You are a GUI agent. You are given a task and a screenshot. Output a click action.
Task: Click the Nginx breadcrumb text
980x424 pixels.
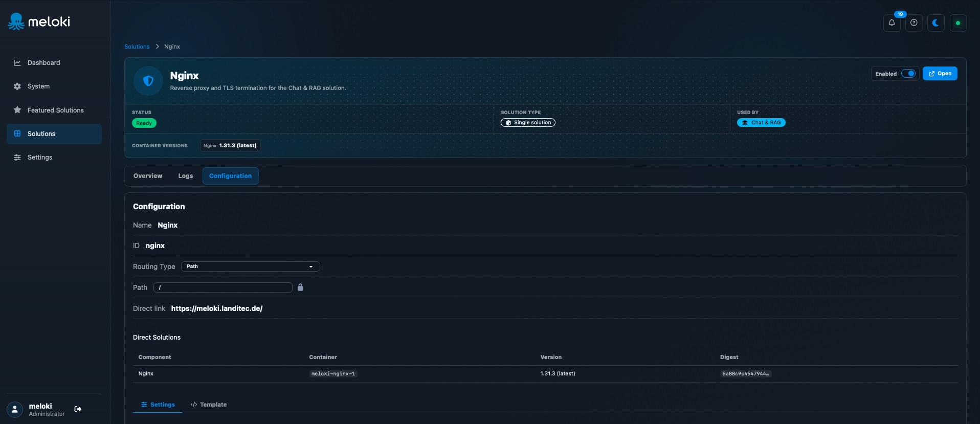tap(172, 47)
